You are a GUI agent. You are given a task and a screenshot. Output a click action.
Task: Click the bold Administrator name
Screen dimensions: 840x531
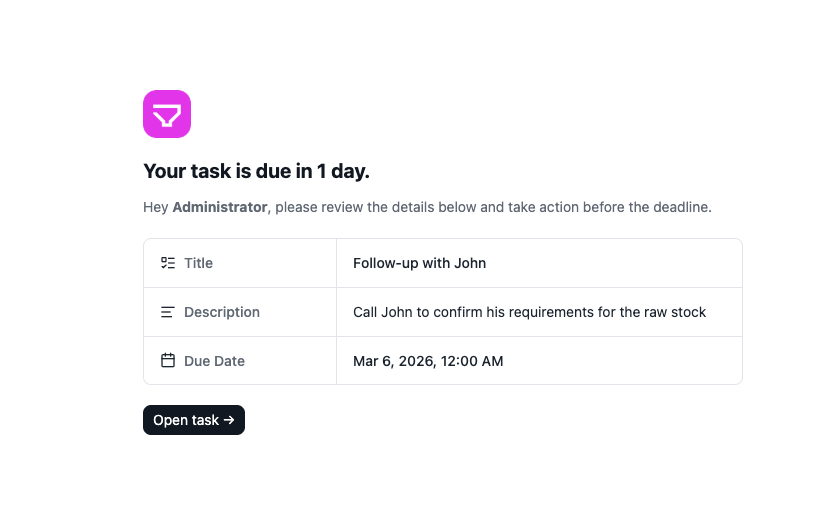219,207
